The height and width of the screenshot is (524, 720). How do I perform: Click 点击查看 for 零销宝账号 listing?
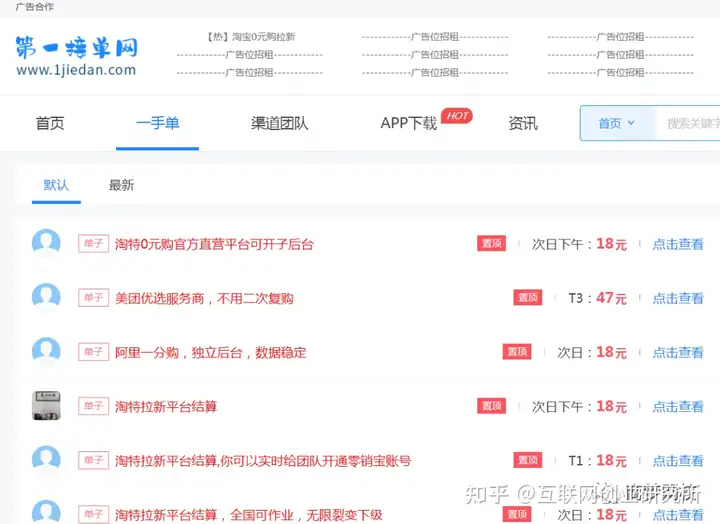678,461
